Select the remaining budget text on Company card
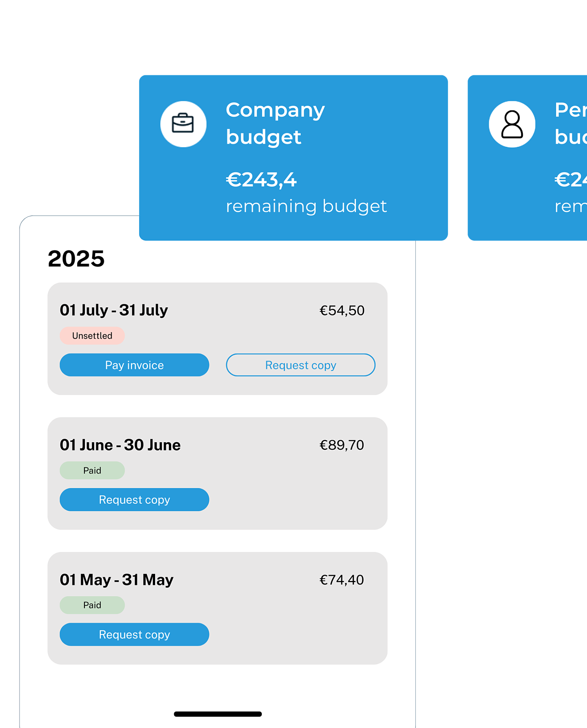 (x=306, y=206)
